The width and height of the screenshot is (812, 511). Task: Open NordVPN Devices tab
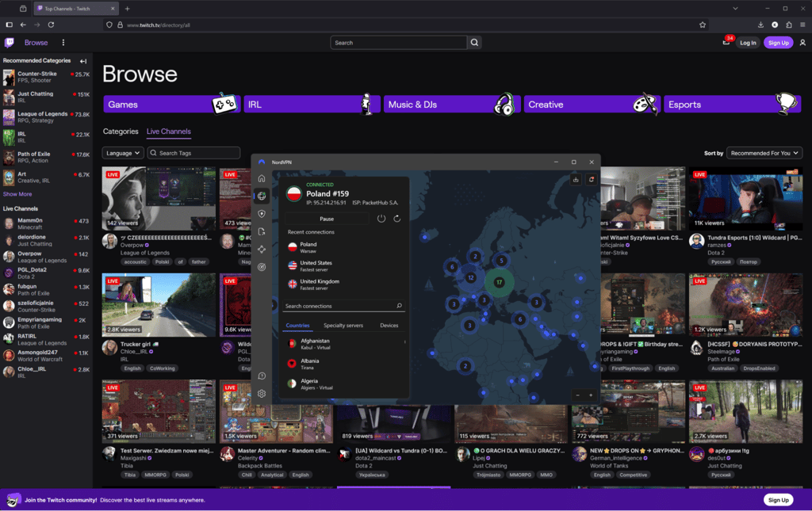pos(389,326)
